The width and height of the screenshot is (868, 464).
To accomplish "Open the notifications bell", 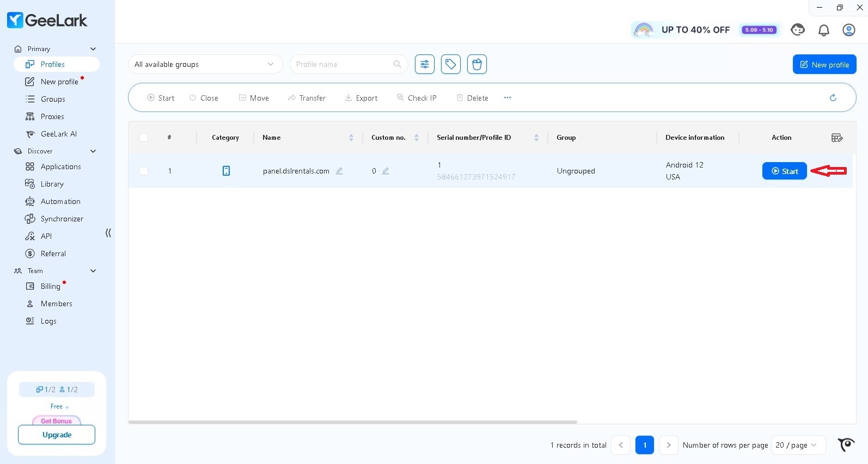I will click(x=823, y=30).
